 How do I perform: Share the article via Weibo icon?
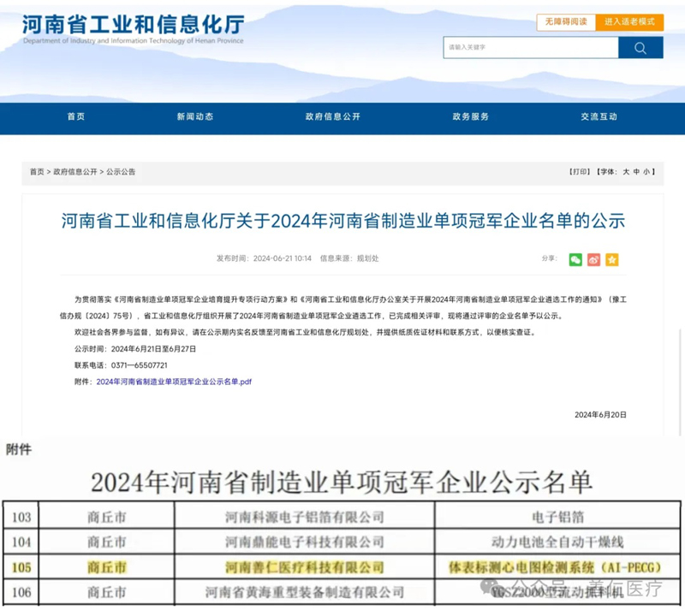[593, 260]
